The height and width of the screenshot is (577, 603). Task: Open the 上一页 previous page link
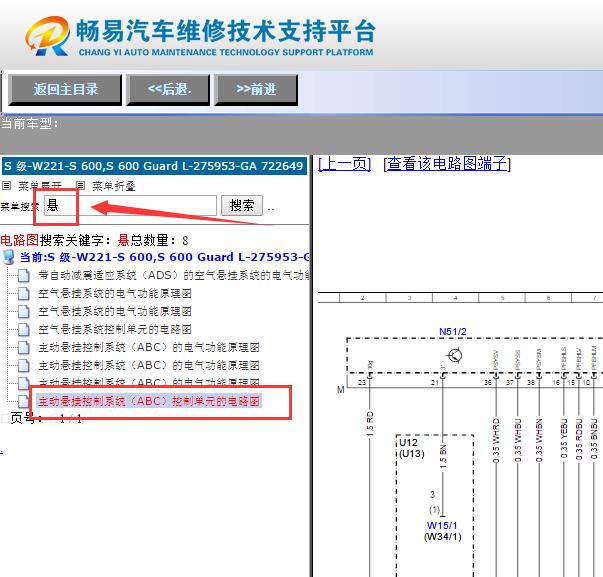pos(345,164)
